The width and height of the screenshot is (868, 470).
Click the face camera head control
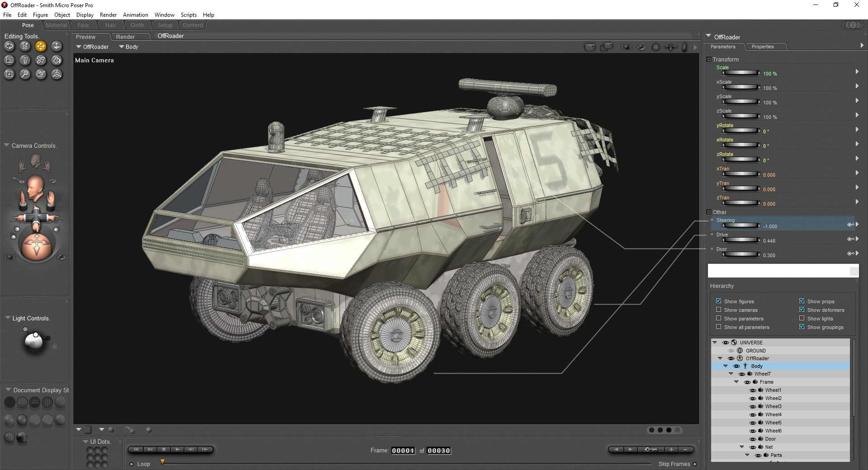(35, 189)
